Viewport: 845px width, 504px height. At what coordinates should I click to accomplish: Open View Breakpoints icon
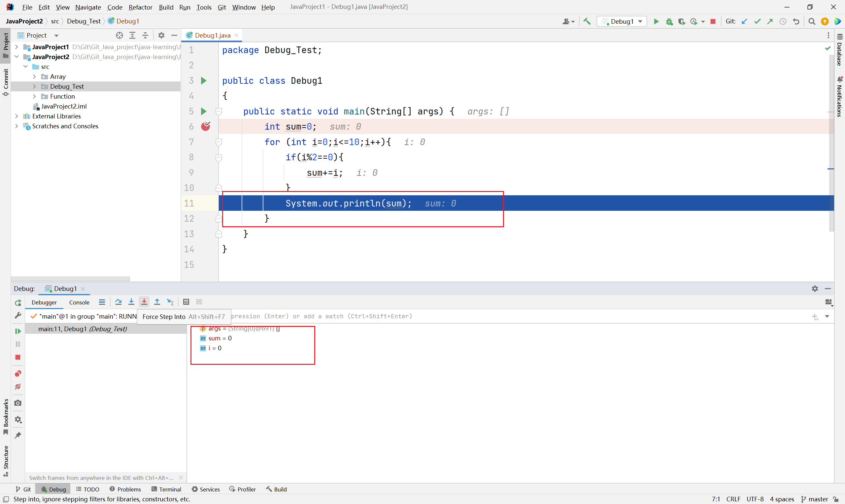pos(18,374)
